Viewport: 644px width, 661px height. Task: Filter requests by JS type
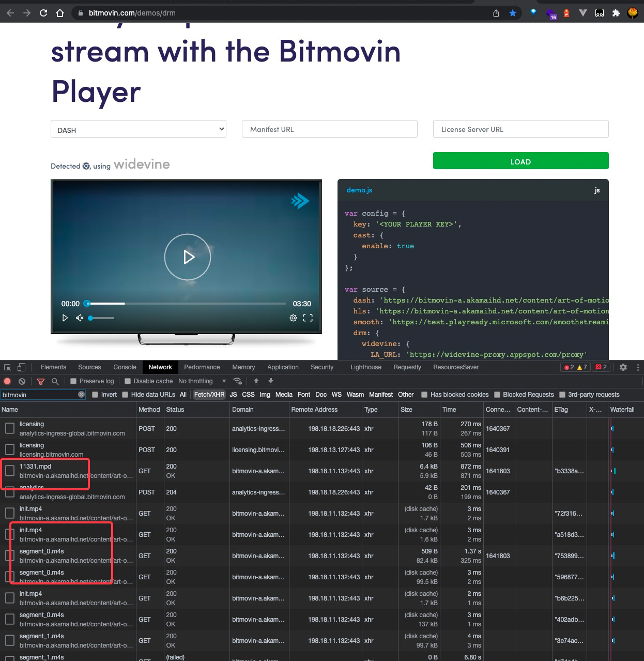click(x=233, y=395)
